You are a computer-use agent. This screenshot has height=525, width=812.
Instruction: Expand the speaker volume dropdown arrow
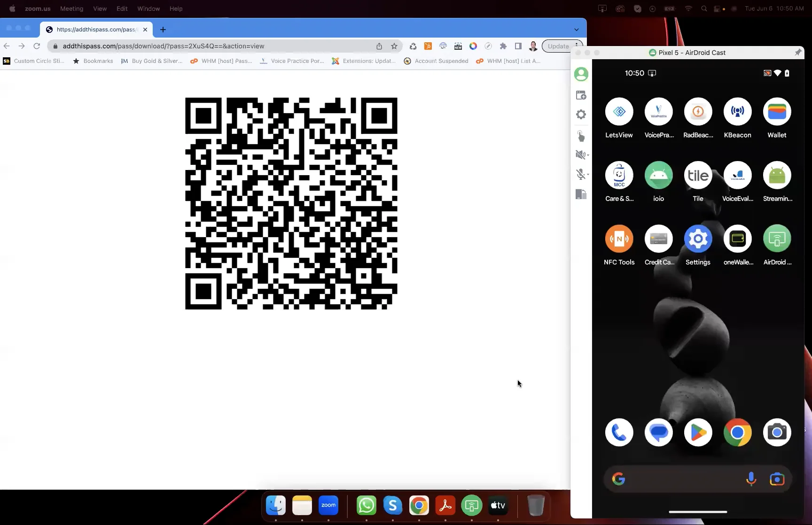pyautogui.click(x=587, y=154)
